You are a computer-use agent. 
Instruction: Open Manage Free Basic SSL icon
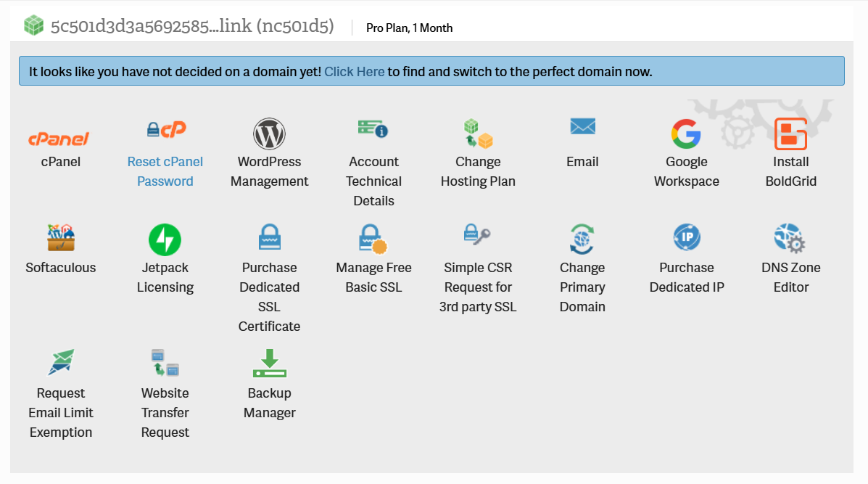tap(373, 239)
